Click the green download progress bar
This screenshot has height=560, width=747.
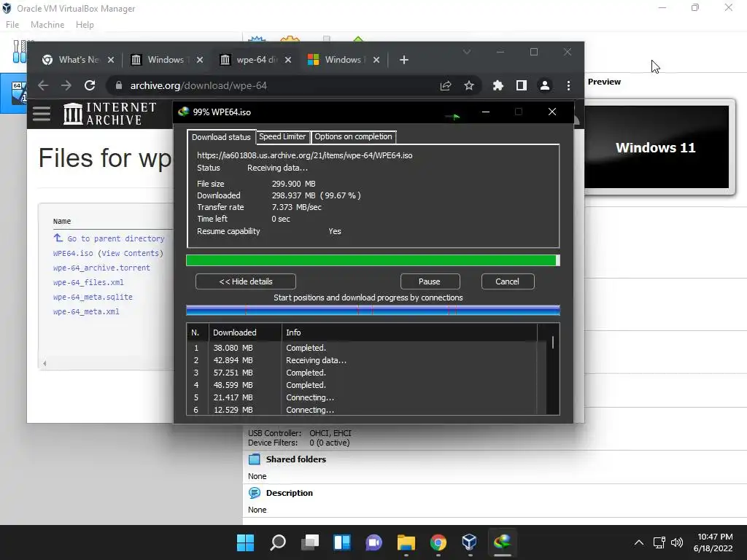pyautogui.click(x=373, y=260)
